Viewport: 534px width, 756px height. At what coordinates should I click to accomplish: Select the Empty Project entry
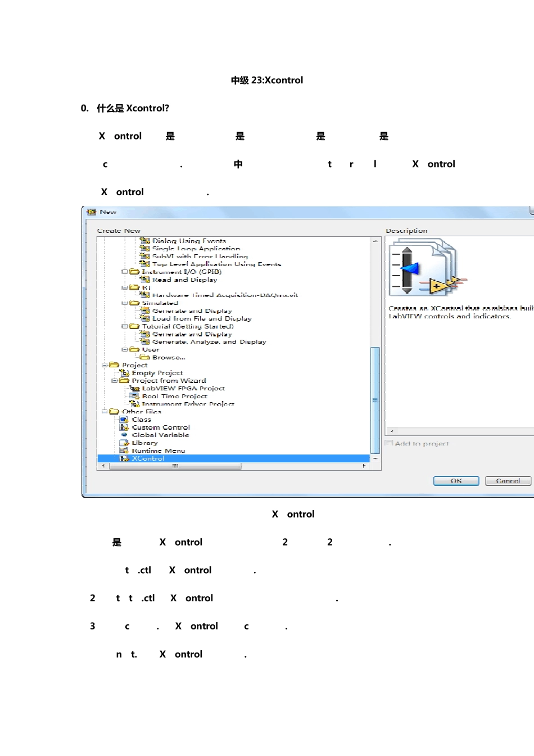coord(157,373)
